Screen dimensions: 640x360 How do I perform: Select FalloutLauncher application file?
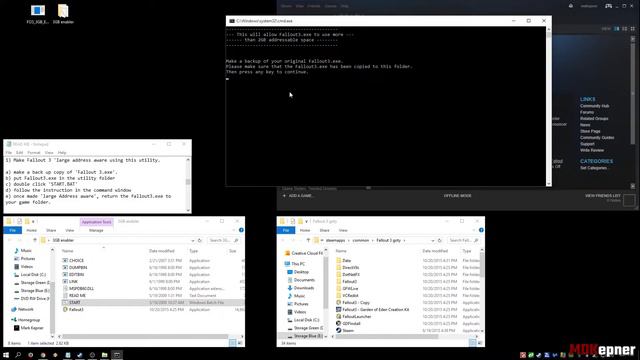tap(357, 316)
